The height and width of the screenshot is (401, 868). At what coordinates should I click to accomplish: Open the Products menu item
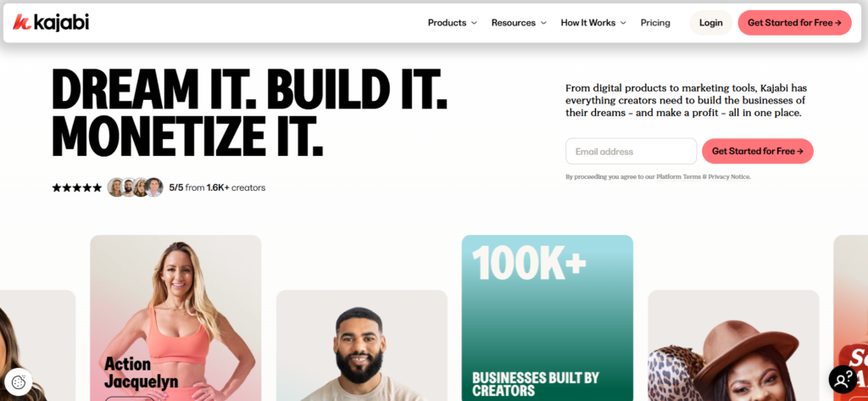pyautogui.click(x=447, y=23)
